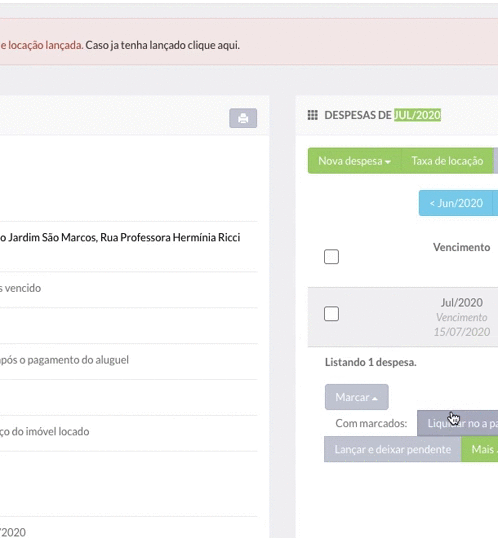Viewport: 498px width, 538px height.
Task: Click the Jul/2020 text in expense row
Action: (462, 302)
